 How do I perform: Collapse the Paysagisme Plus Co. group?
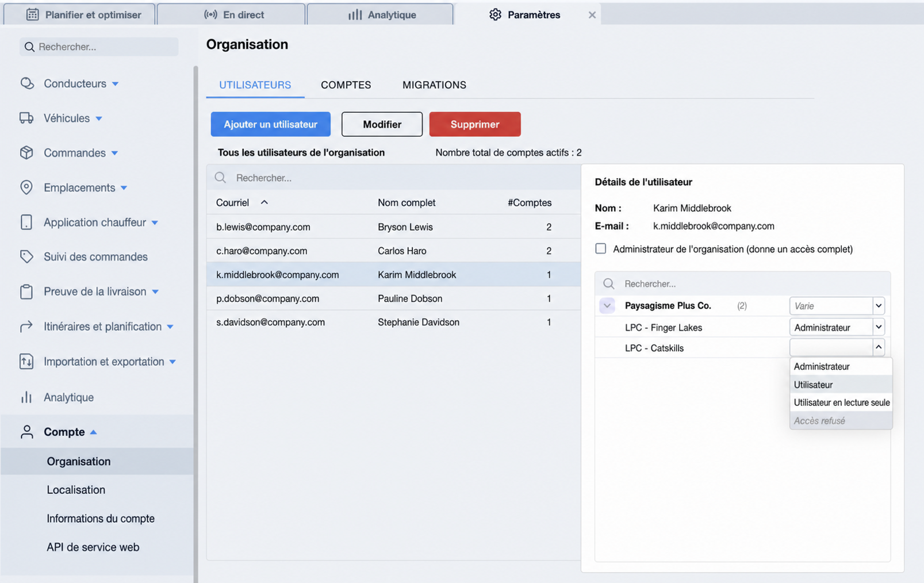(607, 305)
